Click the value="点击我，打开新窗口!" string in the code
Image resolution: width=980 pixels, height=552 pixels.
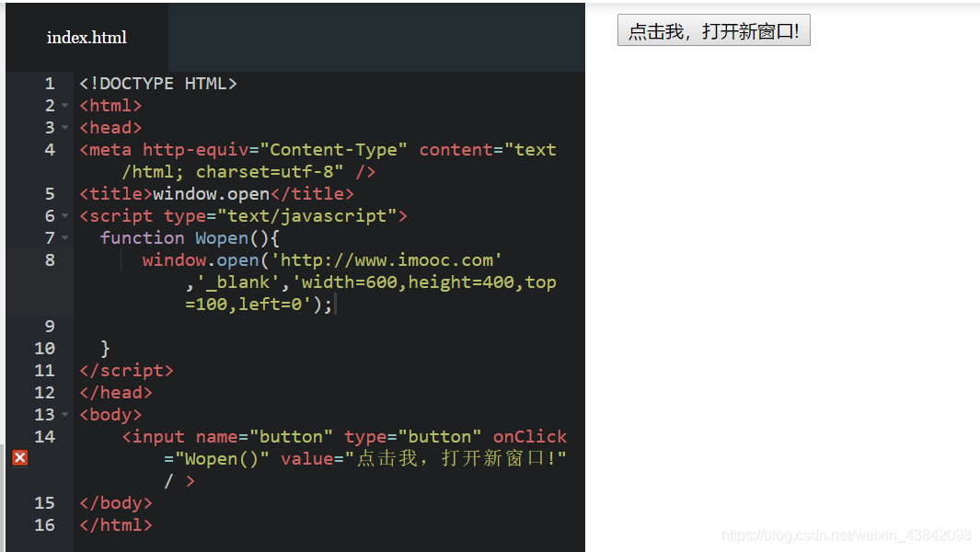[x=424, y=459]
